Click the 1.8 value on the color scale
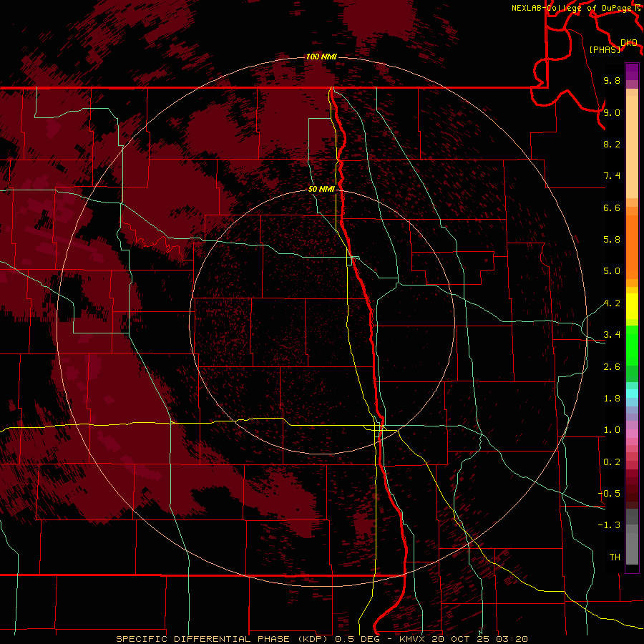644x644 pixels. pyautogui.click(x=612, y=399)
